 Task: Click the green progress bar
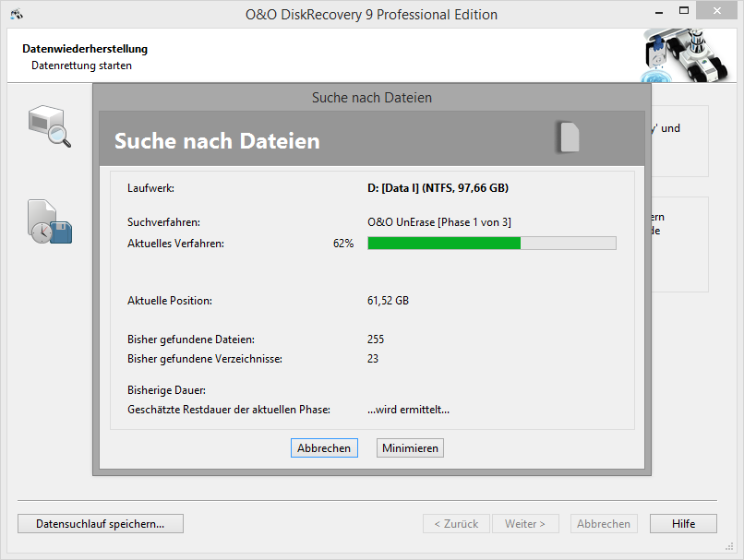click(x=492, y=244)
